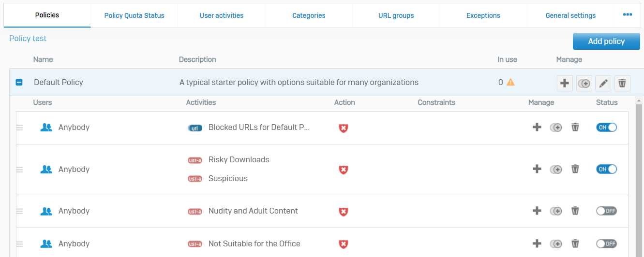This screenshot has width=644, height=257.
Task: Open the more tabs ellipsis menu
Action: pyautogui.click(x=628, y=15)
